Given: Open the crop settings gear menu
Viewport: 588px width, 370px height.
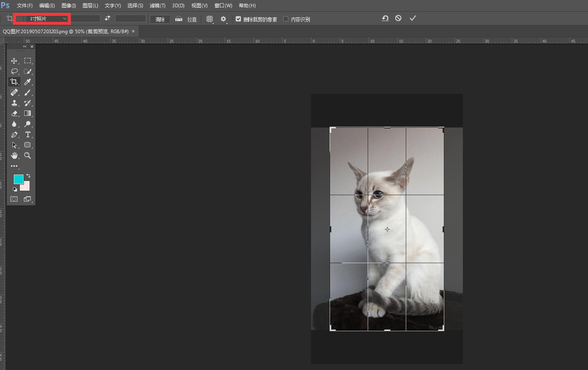Looking at the screenshot, I should [223, 19].
